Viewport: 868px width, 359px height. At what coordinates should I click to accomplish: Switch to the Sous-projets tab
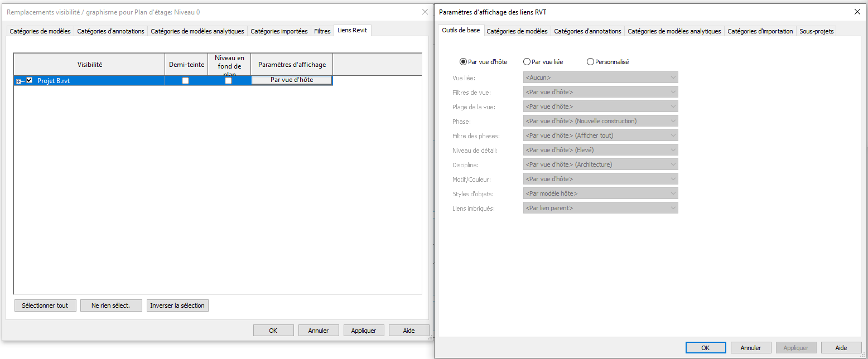[816, 31]
